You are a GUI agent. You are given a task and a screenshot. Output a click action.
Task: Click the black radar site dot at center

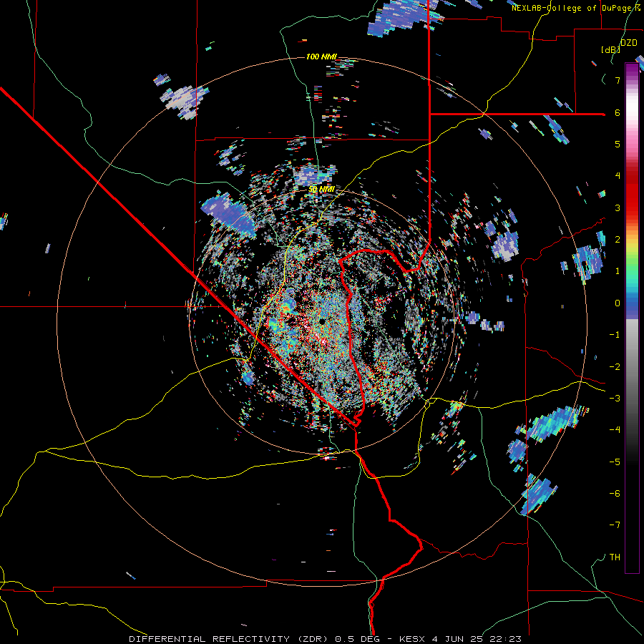(x=322, y=321)
